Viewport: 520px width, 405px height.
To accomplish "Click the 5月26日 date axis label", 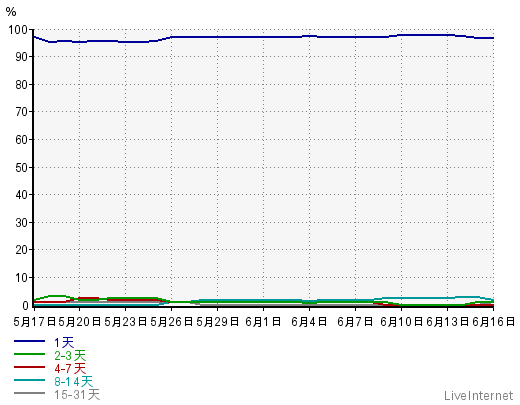I will (x=171, y=322).
